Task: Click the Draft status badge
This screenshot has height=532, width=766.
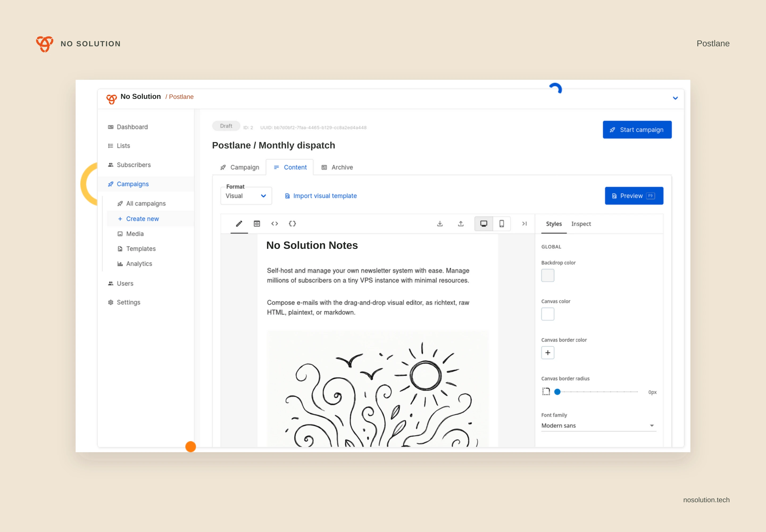Action: click(226, 126)
